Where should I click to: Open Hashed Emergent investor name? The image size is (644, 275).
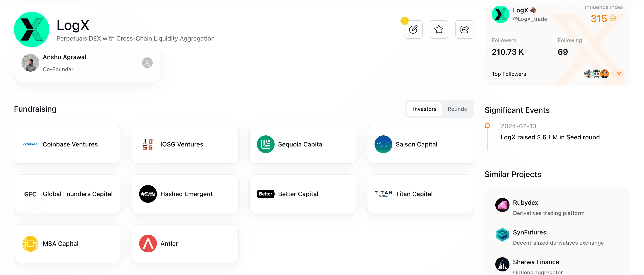[187, 194]
